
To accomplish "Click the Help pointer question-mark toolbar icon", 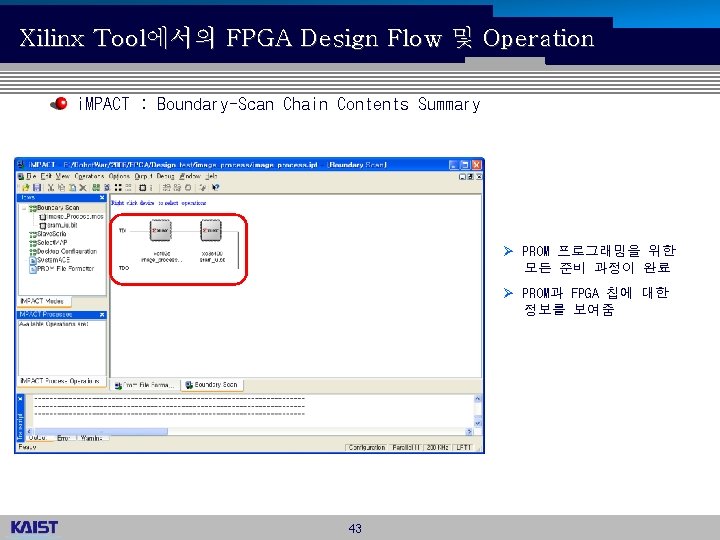I will pos(216,187).
